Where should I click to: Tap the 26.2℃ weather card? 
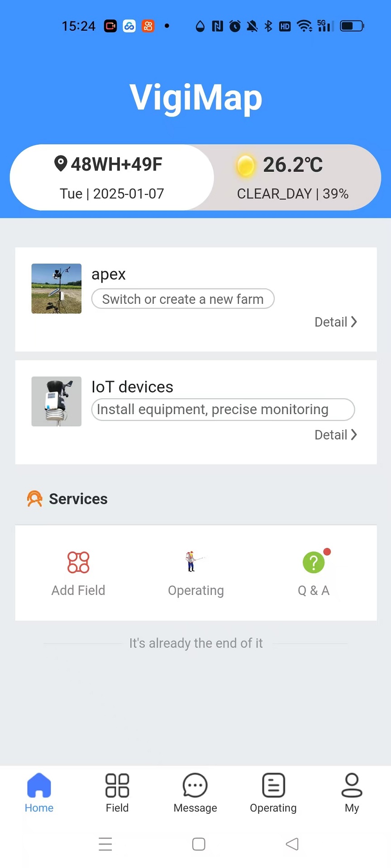pyautogui.click(x=297, y=178)
